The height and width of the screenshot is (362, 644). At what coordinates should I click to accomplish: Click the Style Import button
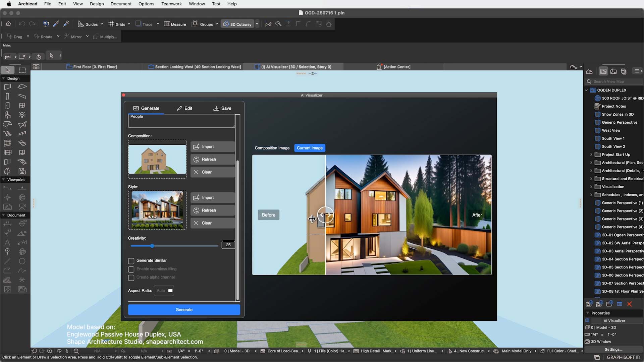pos(212,198)
